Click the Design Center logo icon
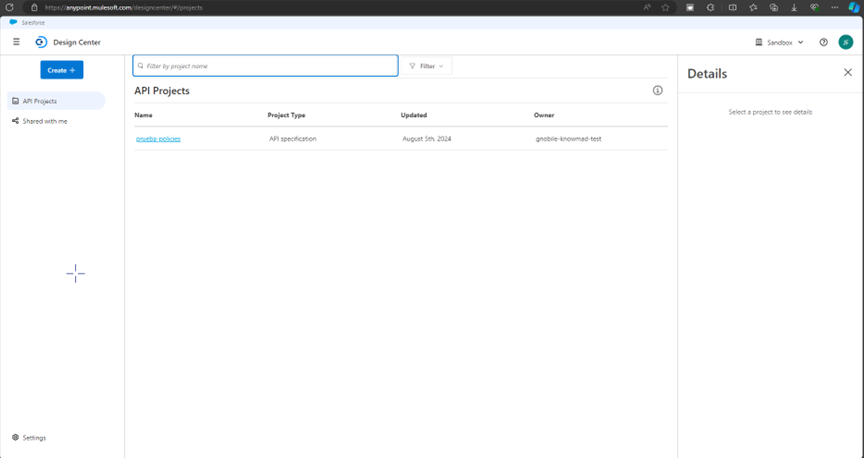This screenshot has height=458, width=864. coord(41,42)
